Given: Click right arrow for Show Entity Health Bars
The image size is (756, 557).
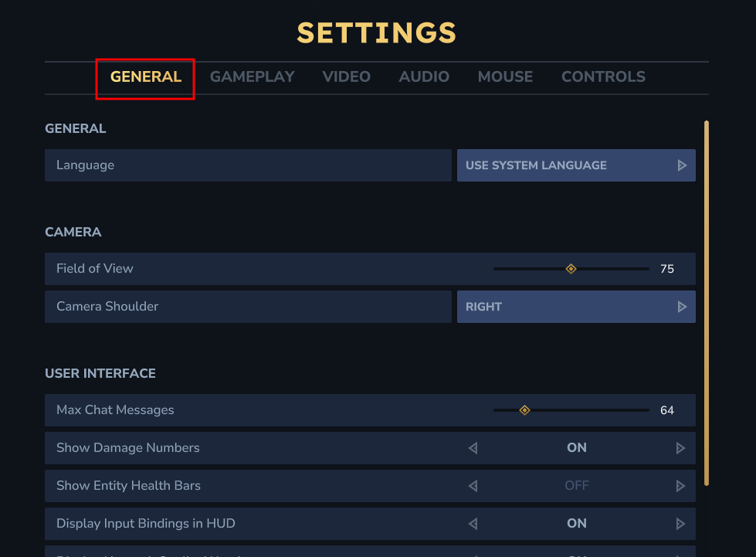Looking at the screenshot, I should click(680, 486).
